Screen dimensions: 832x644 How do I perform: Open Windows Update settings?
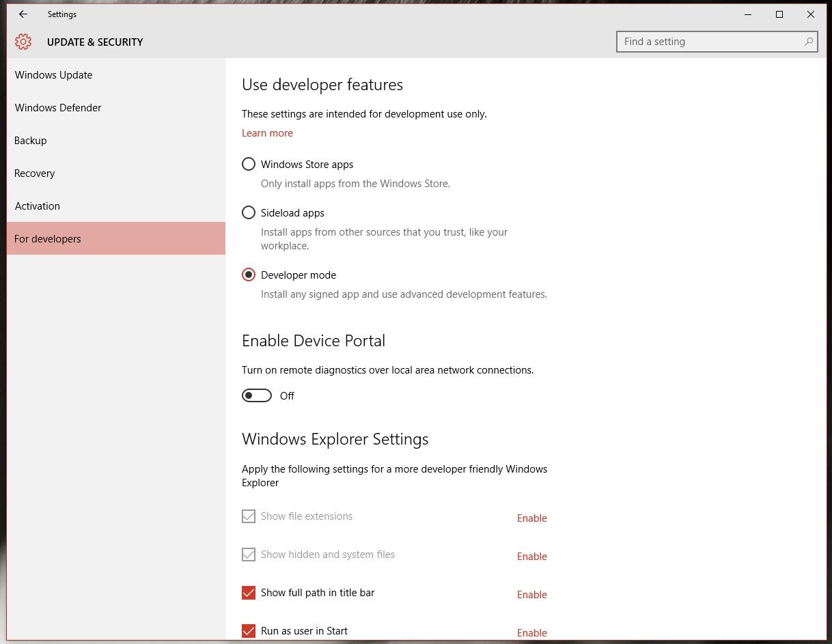[x=53, y=74]
